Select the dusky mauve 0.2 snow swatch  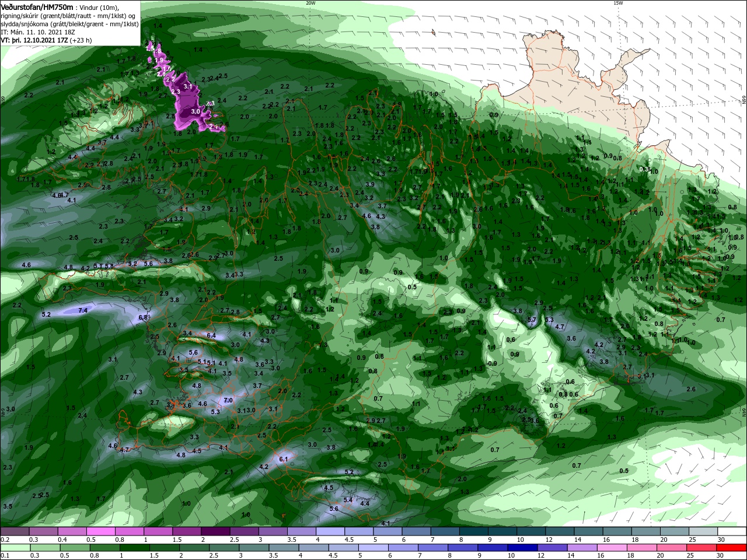tap(15, 531)
